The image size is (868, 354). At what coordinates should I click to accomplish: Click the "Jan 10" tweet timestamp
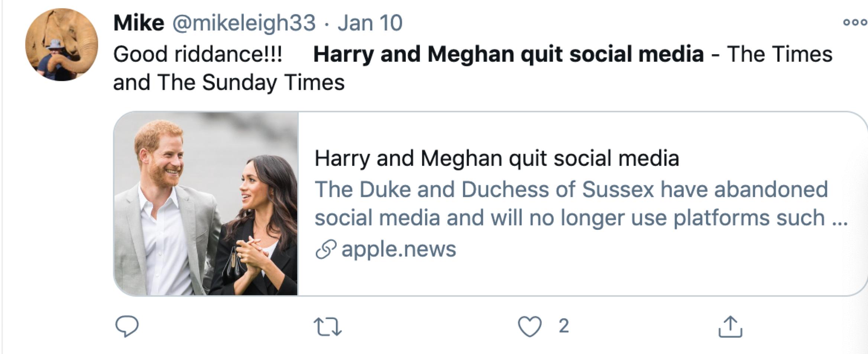(x=370, y=23)
